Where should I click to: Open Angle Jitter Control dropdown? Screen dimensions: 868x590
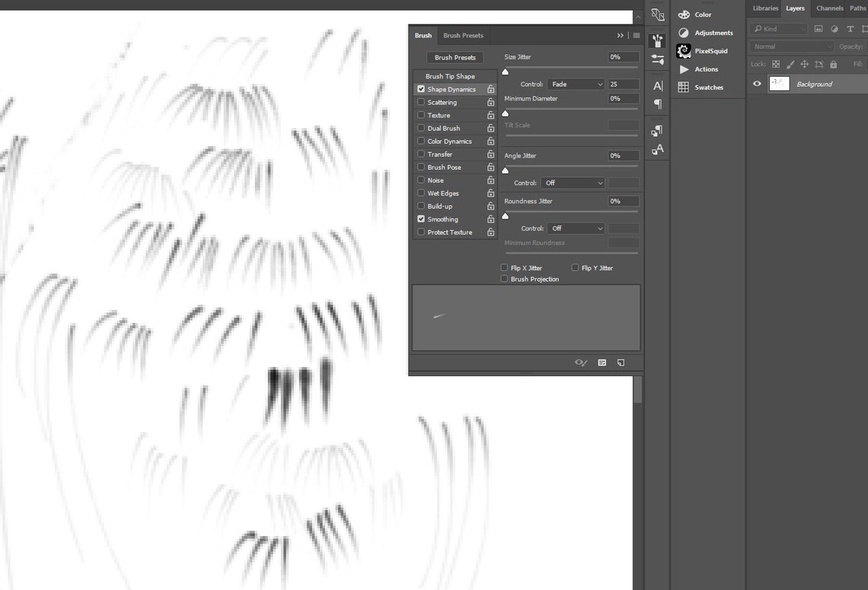(x=573, y=183)
